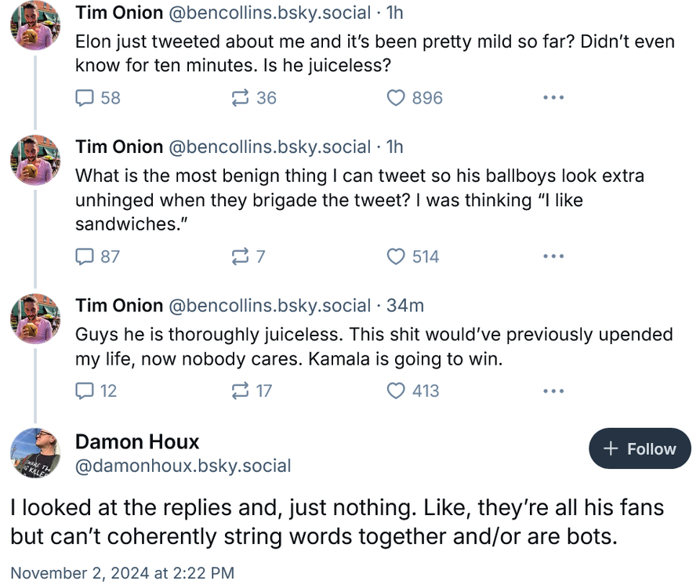The image size is (700, 588).
Task: Open three-dot menu on sandwiches post
Action: point(553,256)
